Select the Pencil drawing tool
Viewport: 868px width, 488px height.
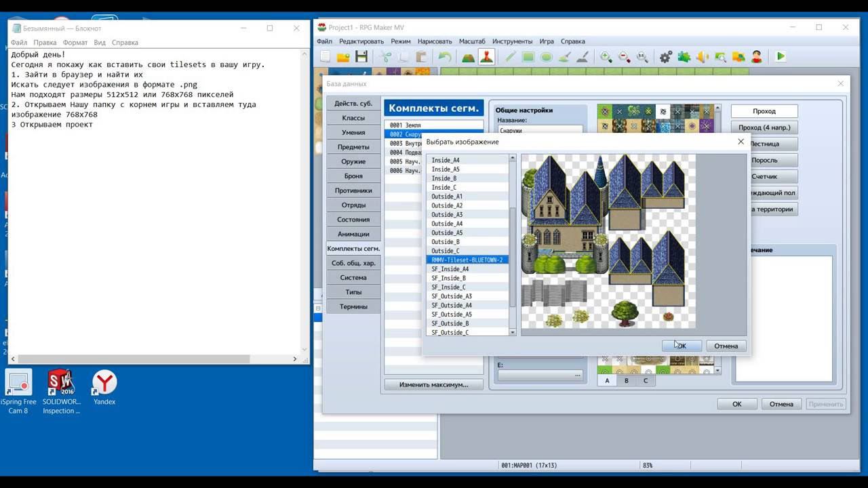(510, 57)
